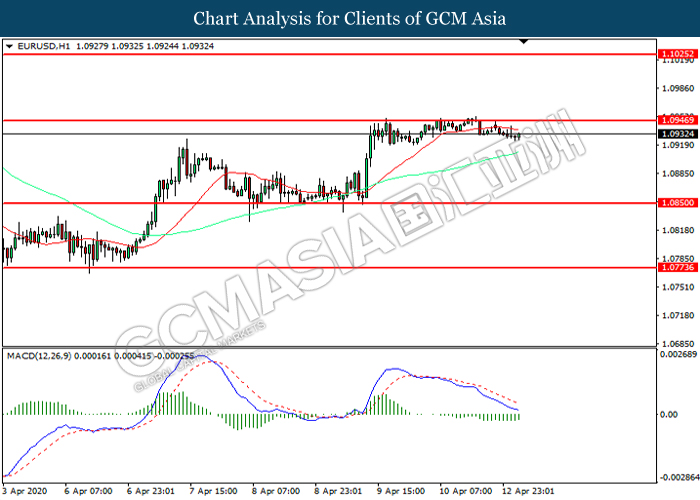Click the MACD 0.00 zero scale value
Viewport: 700px width, 500px height.
click(x=669, y=415)
